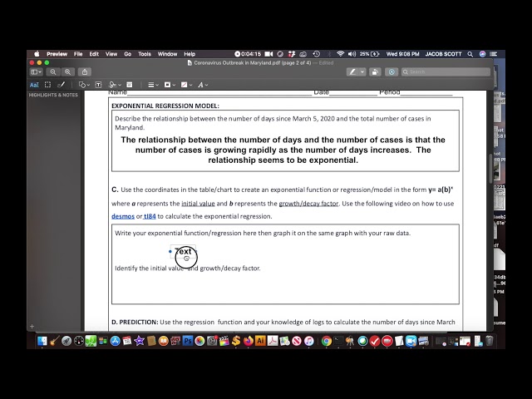The width and height of the screenshot is (532, 399).
Task: Expand the Shapes tool dropdown
Action: (x=83, y=85)
